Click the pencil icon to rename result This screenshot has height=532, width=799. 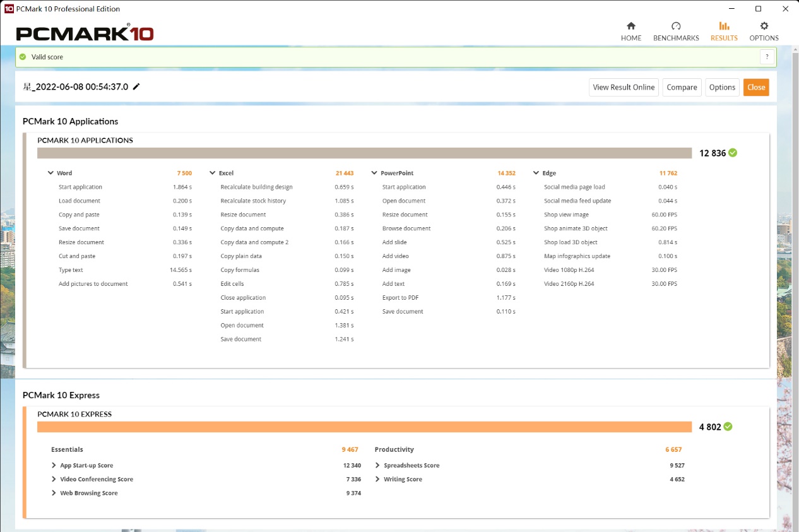136,86
